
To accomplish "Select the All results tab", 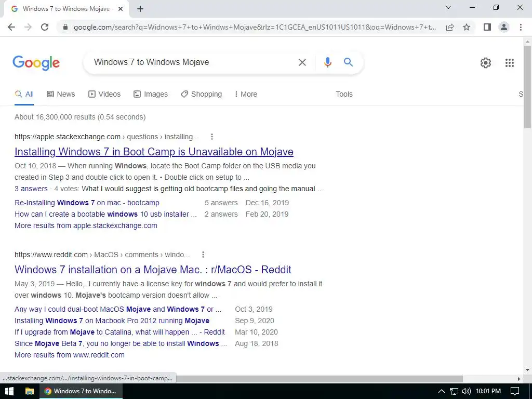I will tap(24, 95).
